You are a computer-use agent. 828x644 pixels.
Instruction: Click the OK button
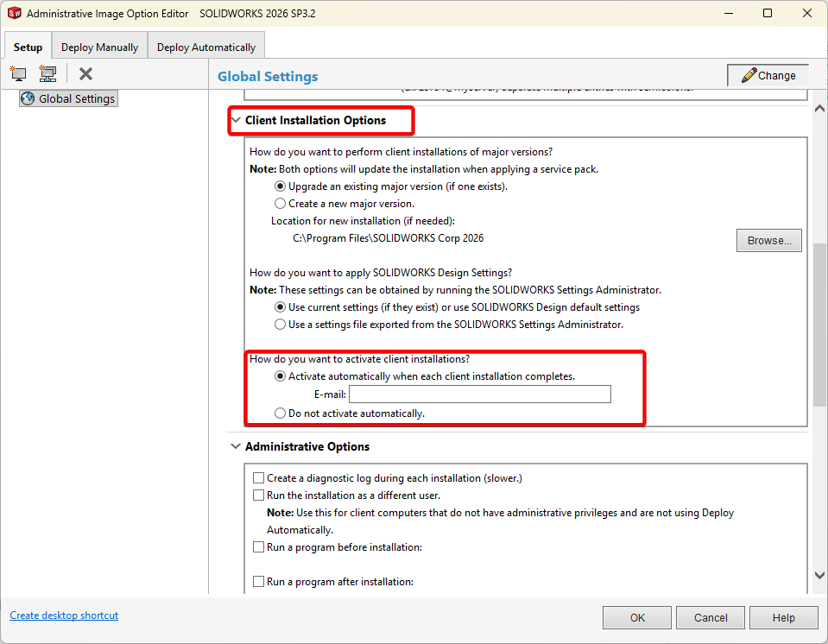point(637,617)
